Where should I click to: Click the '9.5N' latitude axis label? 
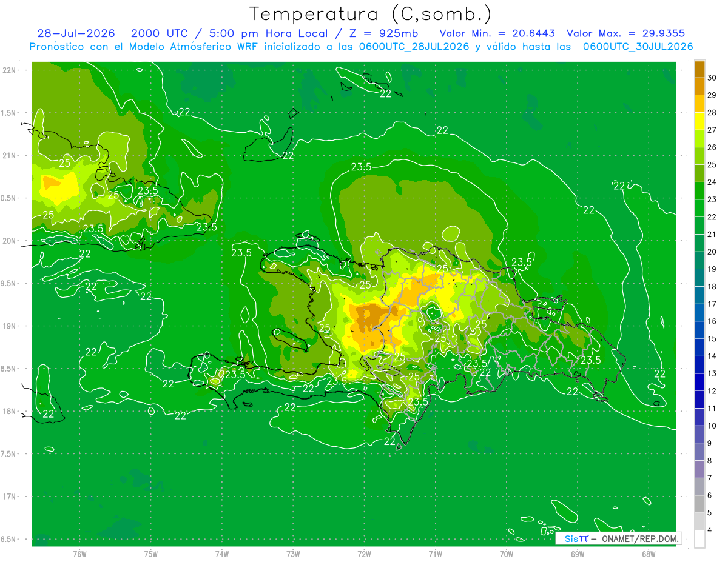point(9,284)
